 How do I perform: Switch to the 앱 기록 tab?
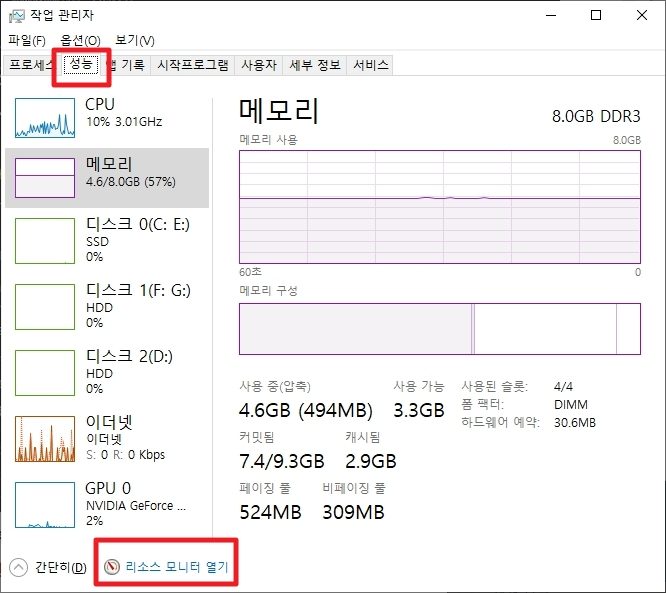coord(126,65)
